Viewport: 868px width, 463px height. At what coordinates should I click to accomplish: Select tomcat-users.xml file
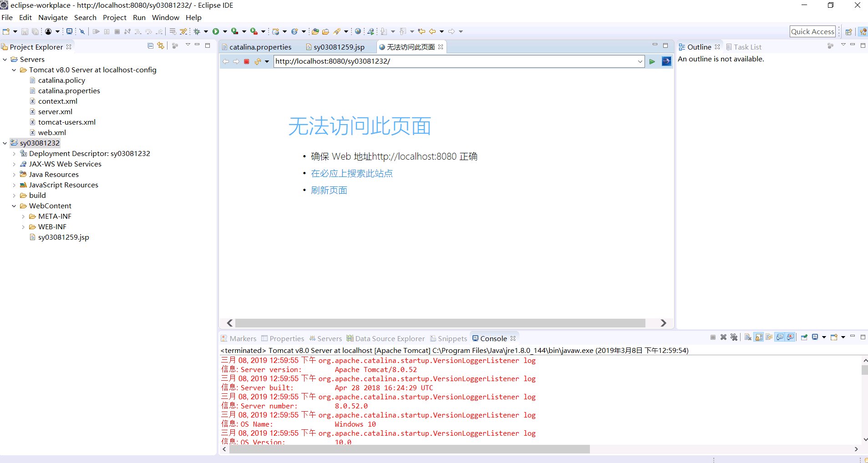click(67, 122)
